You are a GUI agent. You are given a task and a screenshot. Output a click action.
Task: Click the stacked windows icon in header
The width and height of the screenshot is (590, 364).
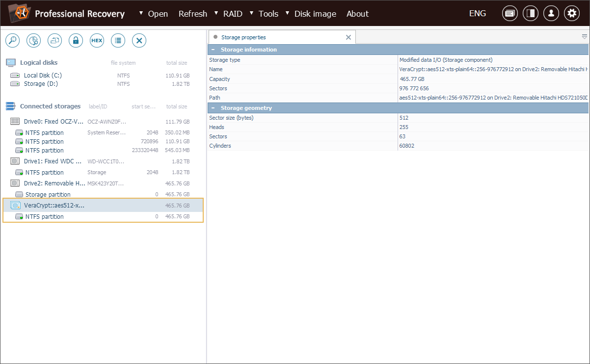(510, 14)
